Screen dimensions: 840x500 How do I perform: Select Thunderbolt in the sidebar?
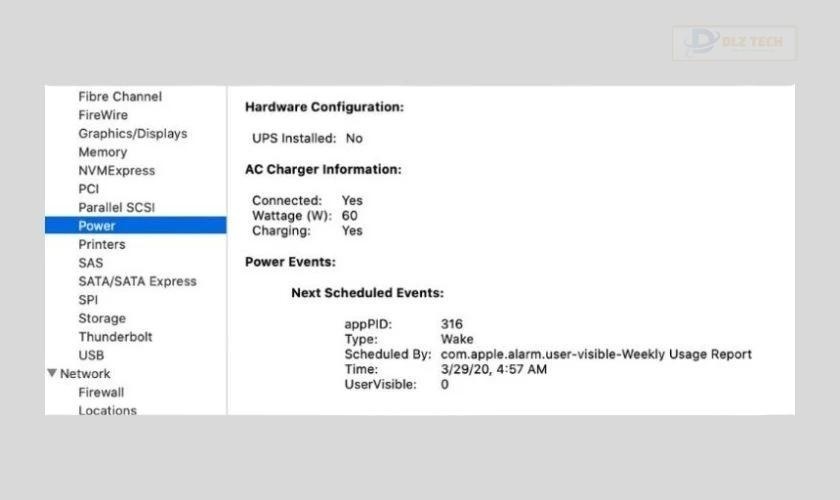click(115, 337)
